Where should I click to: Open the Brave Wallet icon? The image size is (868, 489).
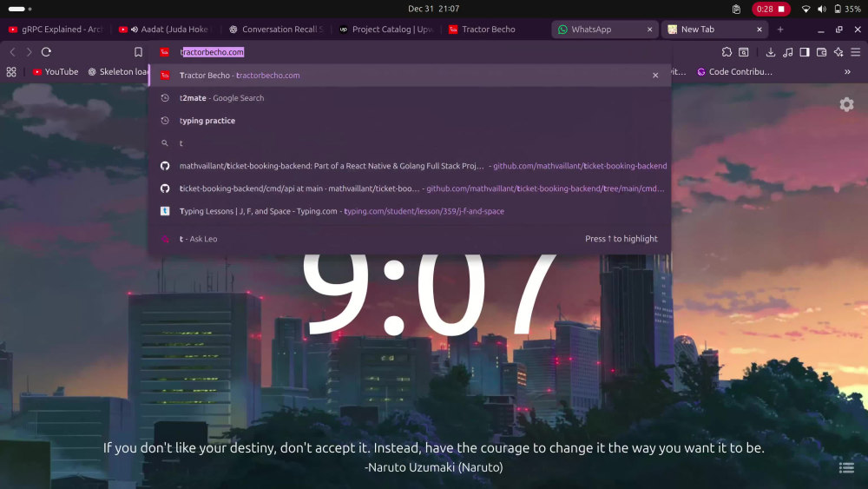[821, 51]
